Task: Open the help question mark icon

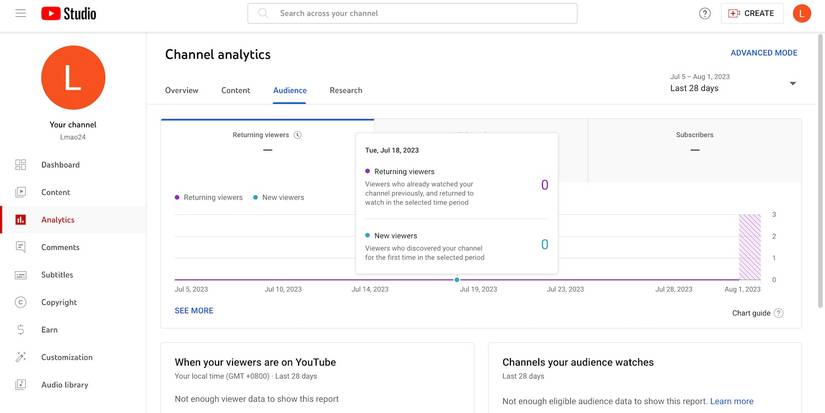Action: (705, 14)
